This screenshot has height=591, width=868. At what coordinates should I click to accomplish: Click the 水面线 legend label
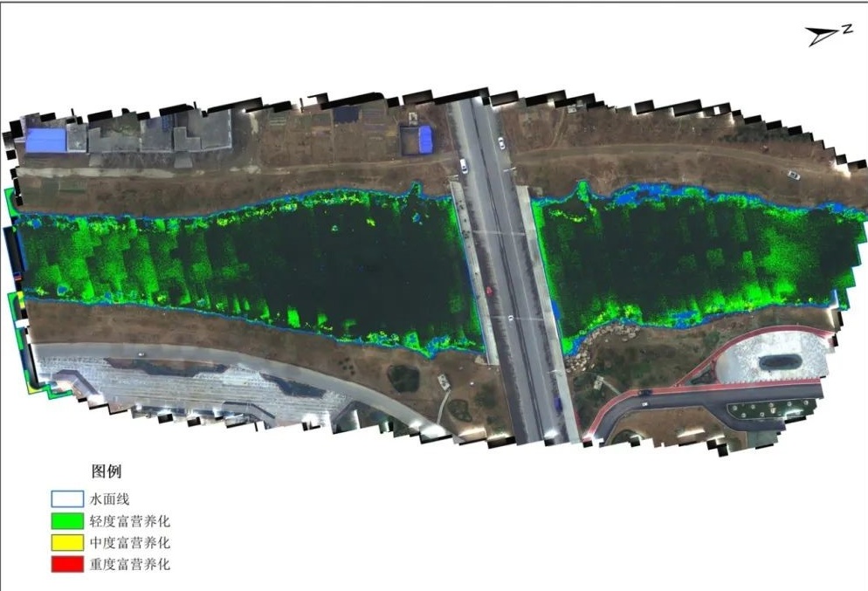110,499
